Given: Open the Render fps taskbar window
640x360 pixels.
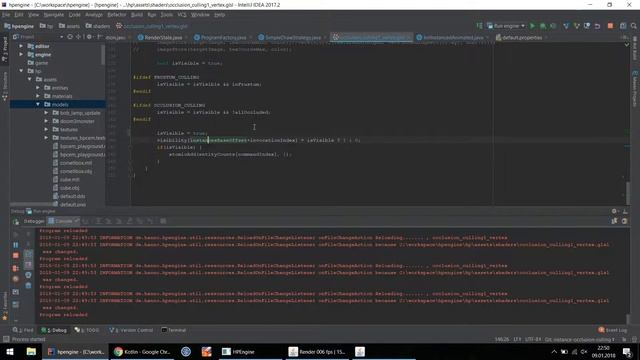Looking at the screenshot, I should [317, 351].
